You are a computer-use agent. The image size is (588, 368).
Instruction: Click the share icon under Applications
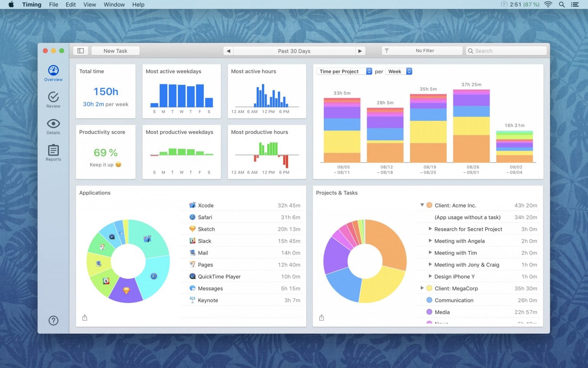point(84,318)
